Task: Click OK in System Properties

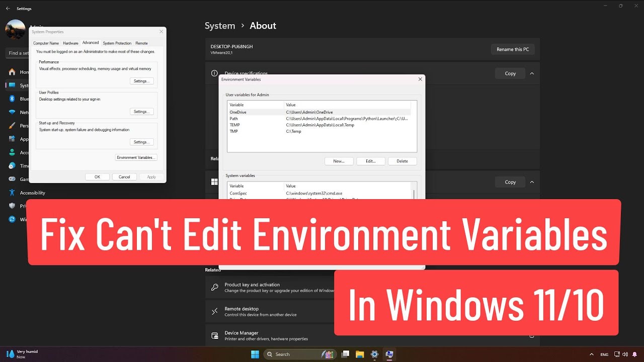Action: [97, 177]
